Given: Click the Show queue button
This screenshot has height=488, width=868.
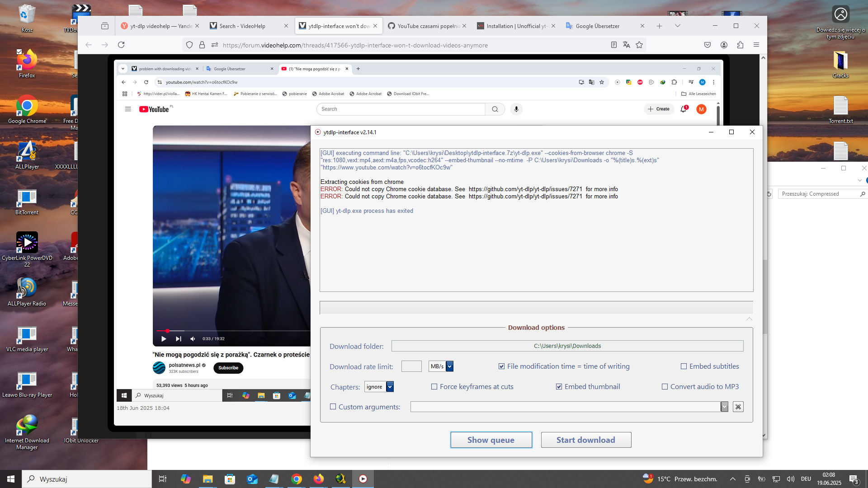Looking at the screenshot, I should pos(491,440).
